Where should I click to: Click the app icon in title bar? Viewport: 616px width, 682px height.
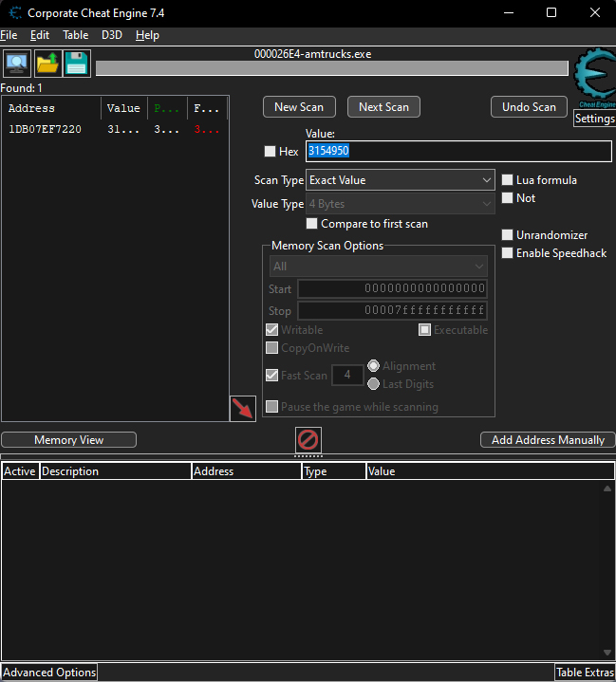pyautogui.click(x=15, y=13)
